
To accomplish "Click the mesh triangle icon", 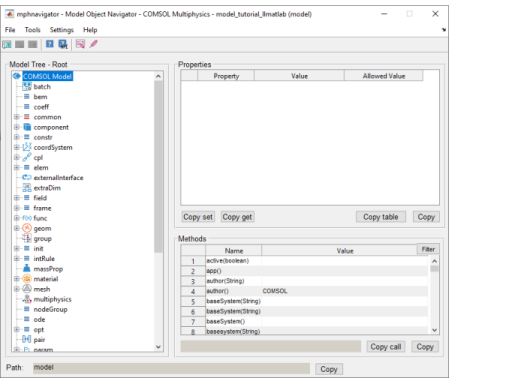I will point(27,289).
